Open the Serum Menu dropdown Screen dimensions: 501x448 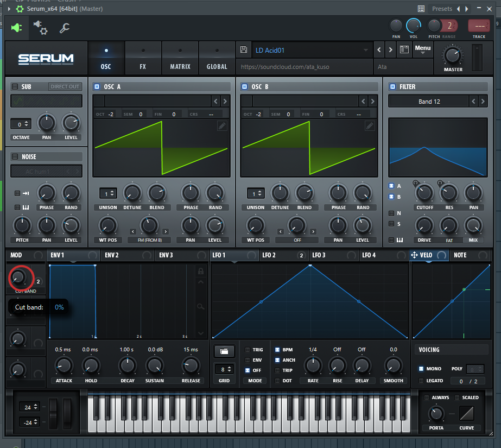coord(423,49)
